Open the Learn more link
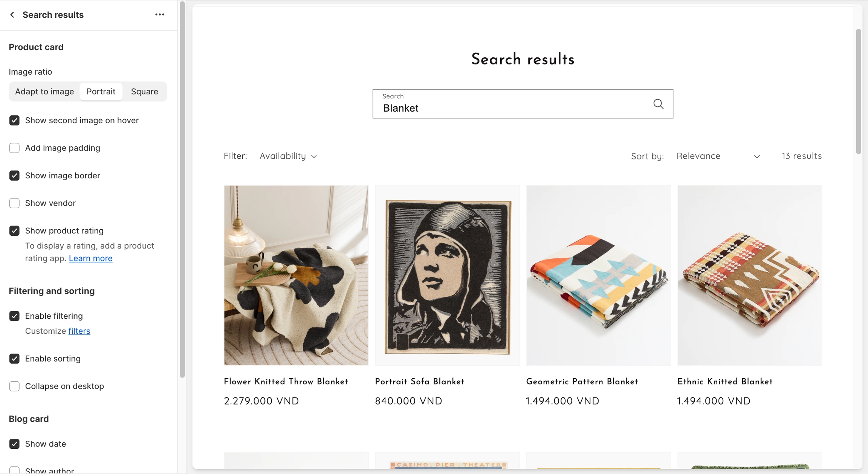Image resolution: width=868 pixels, height=474 pixels. (90, 258)
